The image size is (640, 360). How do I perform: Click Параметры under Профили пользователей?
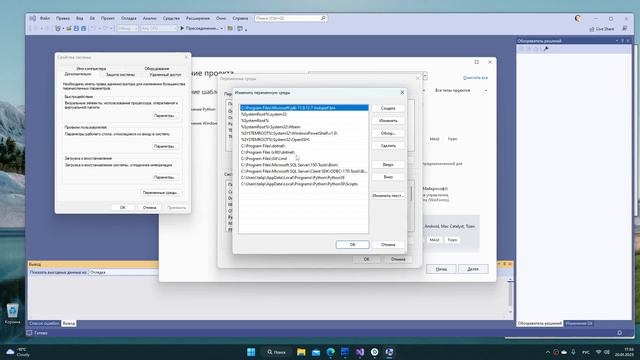coord(164,146)
